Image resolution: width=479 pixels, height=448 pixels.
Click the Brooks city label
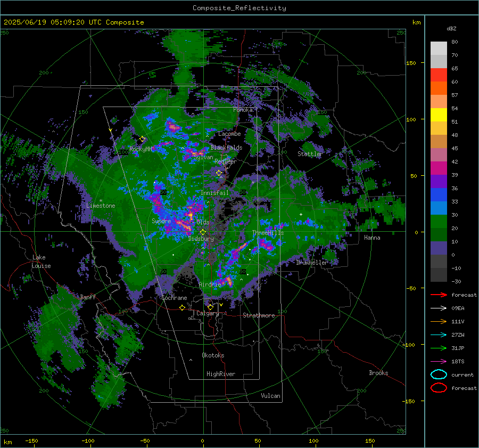378,373
